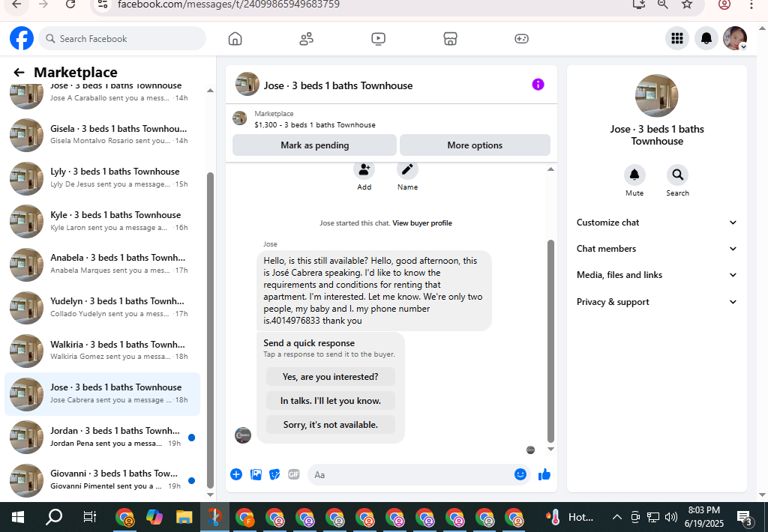Send a thumbs up like
Viewport: 768px width, 532px height.
click(x=544, y=474)
